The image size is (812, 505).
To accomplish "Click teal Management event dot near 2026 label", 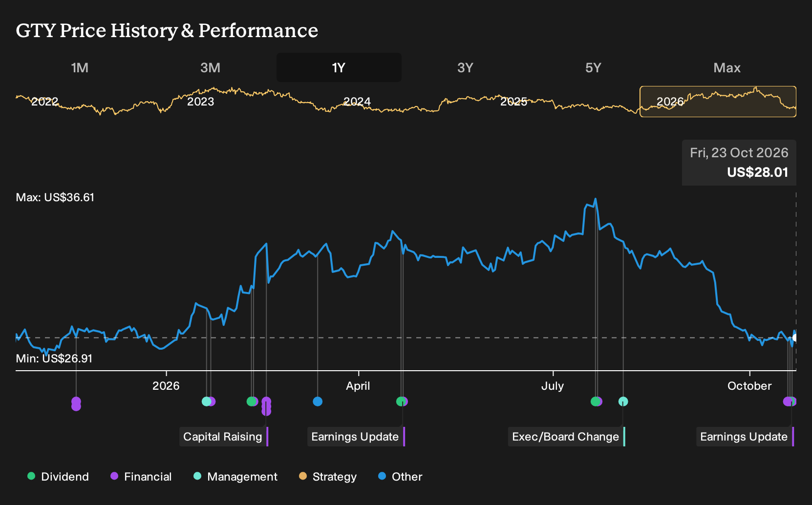I will click(x=206, y=401).
